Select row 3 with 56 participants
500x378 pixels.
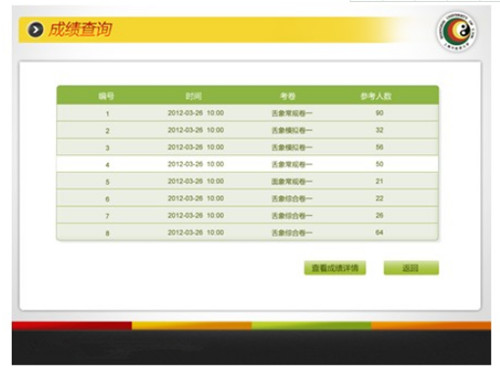[x=247, y=147]
